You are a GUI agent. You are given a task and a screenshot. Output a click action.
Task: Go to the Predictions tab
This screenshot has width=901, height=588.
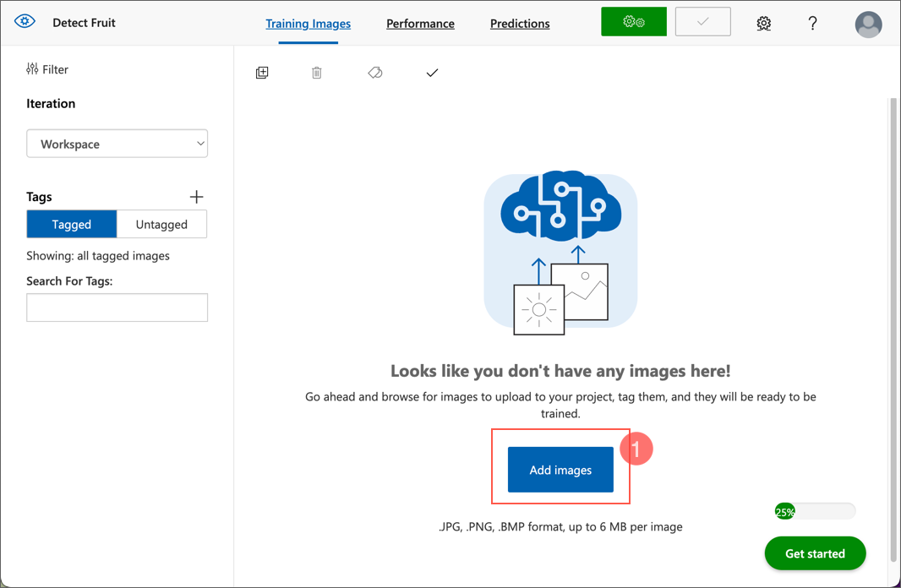point(520,24)
